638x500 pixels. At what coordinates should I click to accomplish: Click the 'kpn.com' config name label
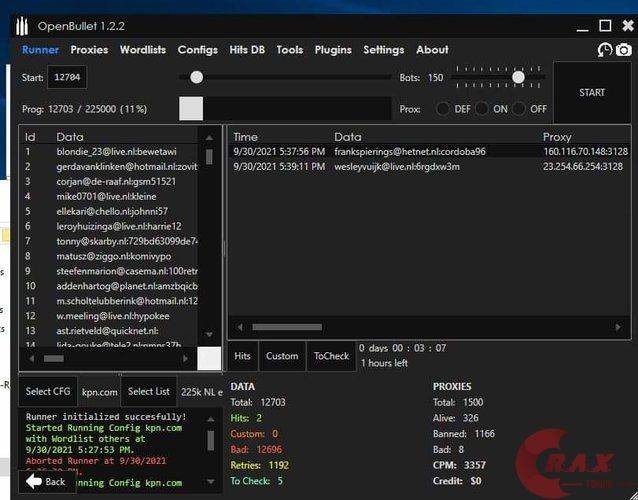tap(100, 392)
